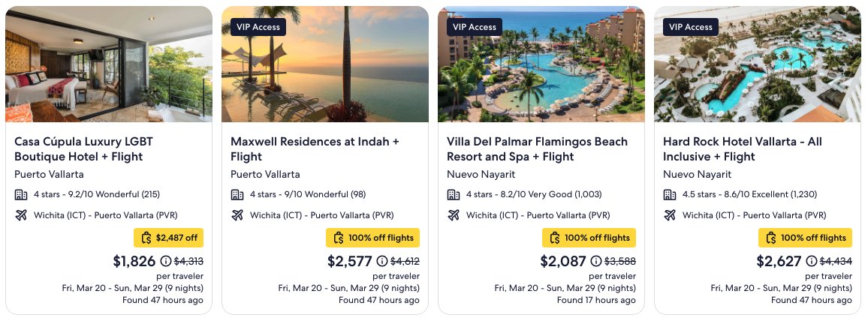Click the Hard Rock Hotel aerial pool photo
Image resolution: width=868 pixels, height=321 pixels.
[758, 64]
